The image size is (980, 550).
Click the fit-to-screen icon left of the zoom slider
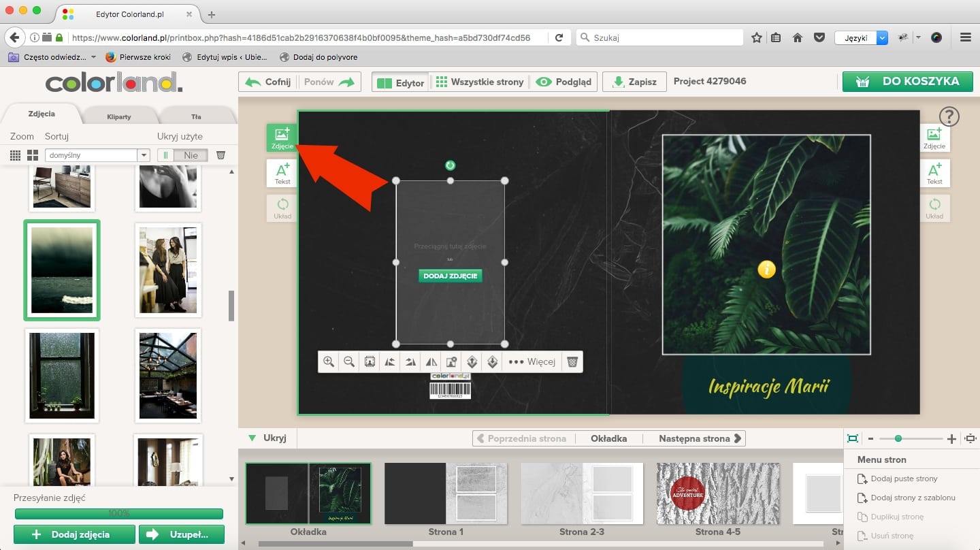click(x=852, y=439)
